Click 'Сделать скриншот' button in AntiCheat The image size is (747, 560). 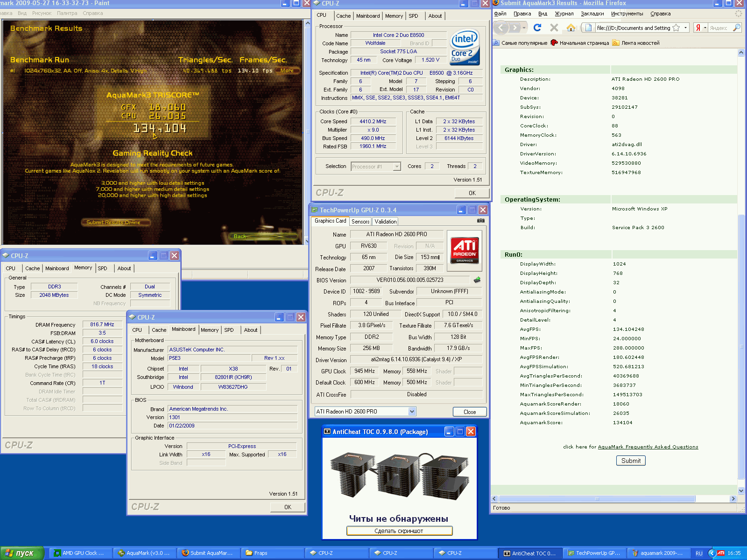399,531
